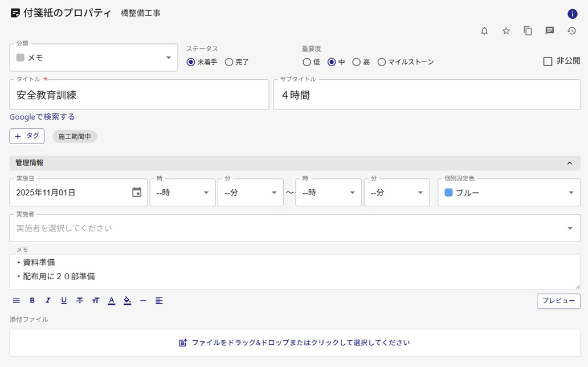Toggle bold formatting in the memo toolbar
Screen dimensions: 588x367
(32, 300)
